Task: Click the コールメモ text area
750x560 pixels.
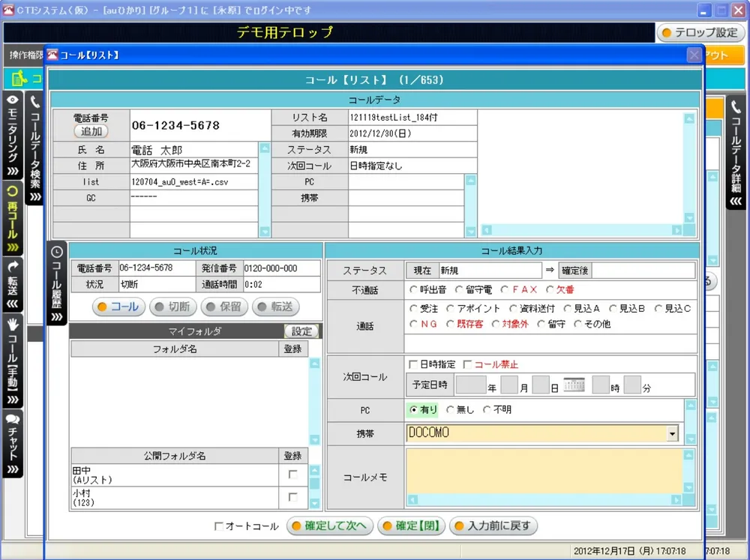Action: click(544, 471)
